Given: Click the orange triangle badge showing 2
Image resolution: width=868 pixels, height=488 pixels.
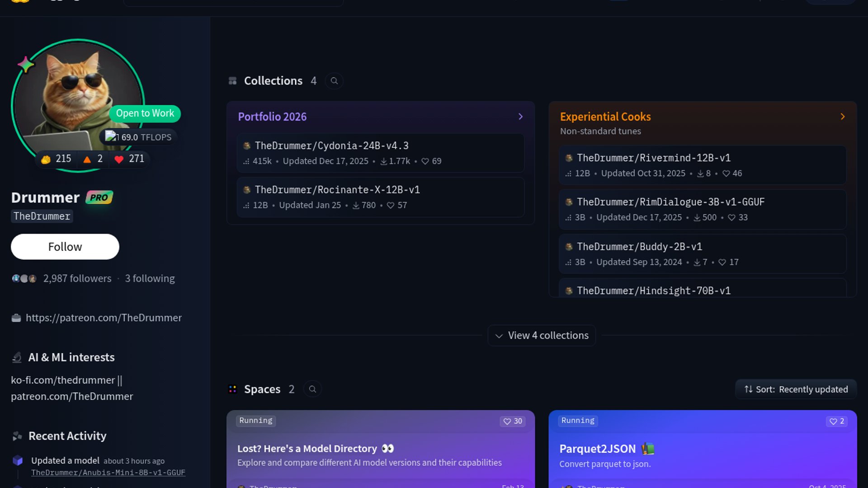Looking at the screenshot, I should coord(87,159).
